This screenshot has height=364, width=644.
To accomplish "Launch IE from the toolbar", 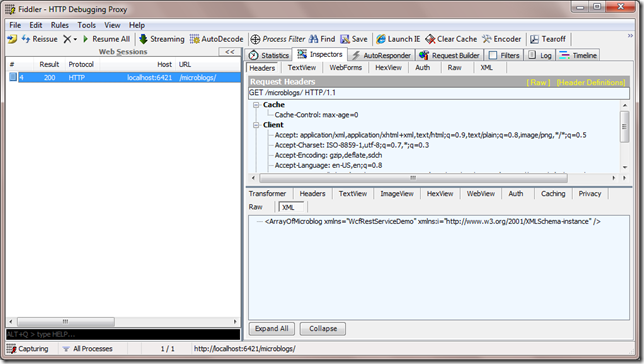I will (x=398, y=39).
